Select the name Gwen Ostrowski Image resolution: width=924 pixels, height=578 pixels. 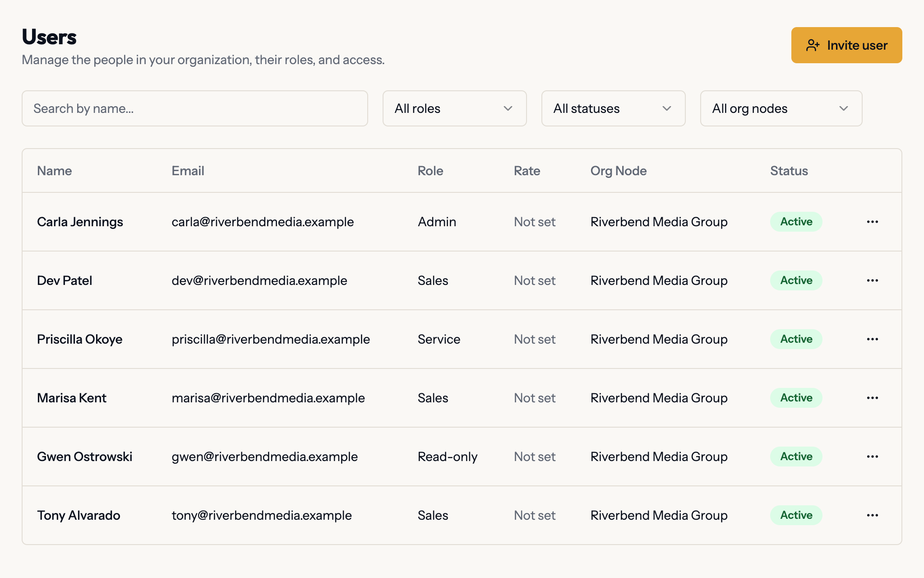click(x=84, y=457)
